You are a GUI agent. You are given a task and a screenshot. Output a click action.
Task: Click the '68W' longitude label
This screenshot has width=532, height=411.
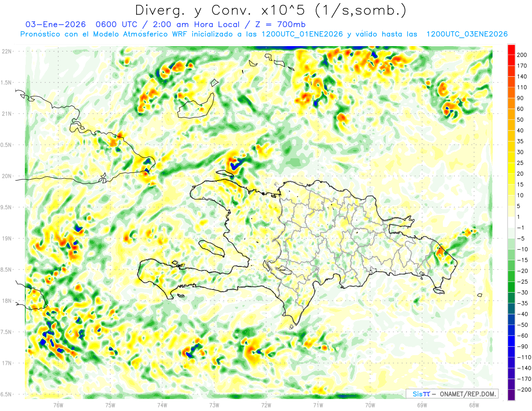pos(474,405)
